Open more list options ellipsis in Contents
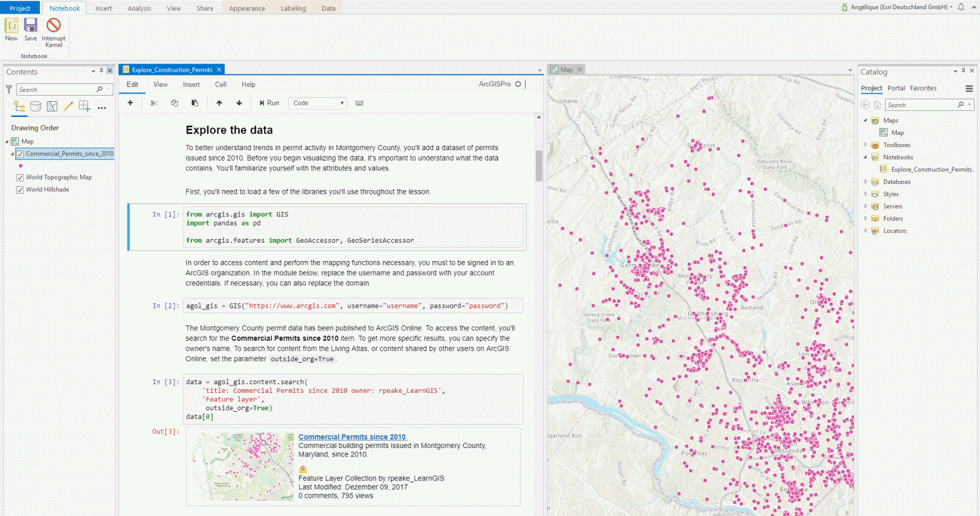 (x=102, y=108)
